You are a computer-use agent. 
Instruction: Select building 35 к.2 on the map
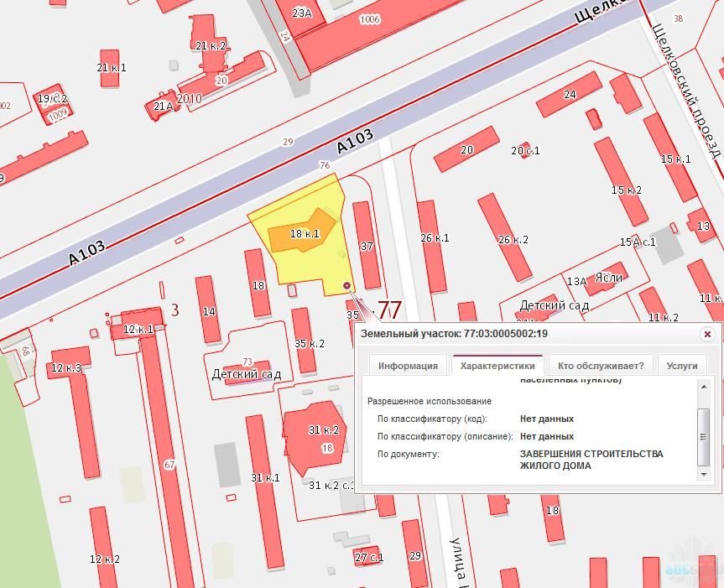(303, 341)
